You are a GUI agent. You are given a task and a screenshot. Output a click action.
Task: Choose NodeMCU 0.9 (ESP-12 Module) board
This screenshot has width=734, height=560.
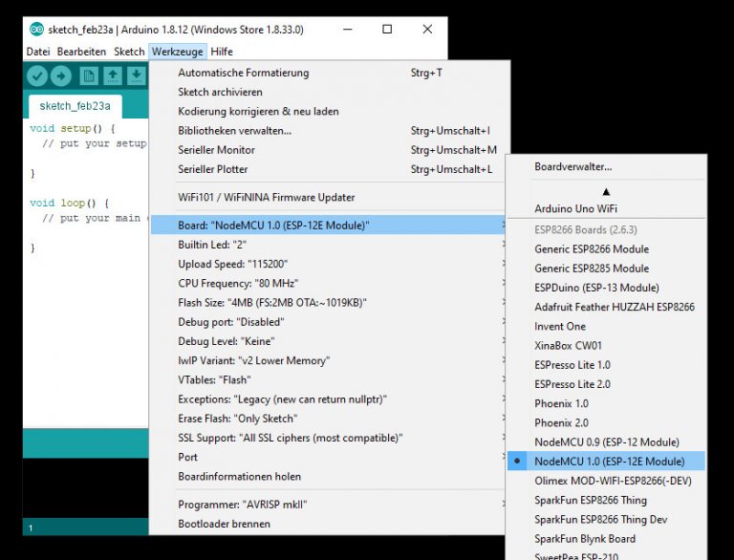click(607, 442)
